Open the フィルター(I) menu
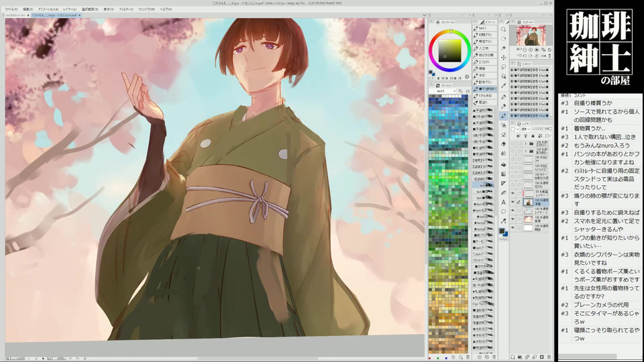This screenshot has height=362, width=644. point(125,9)
